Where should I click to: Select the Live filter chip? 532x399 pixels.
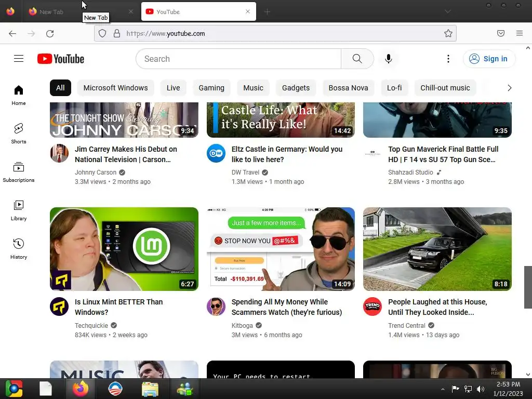pyautogui.click(x=174, y=88)
